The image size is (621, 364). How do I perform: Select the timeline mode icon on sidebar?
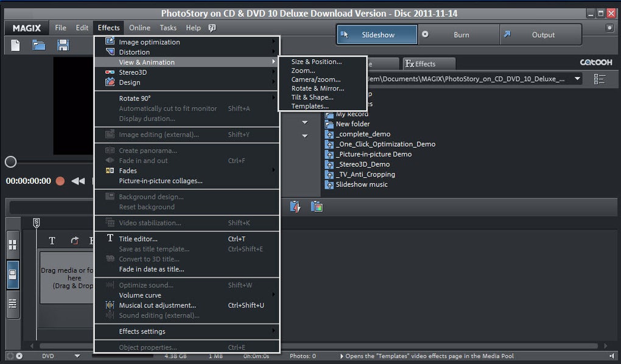click(13, 274)
